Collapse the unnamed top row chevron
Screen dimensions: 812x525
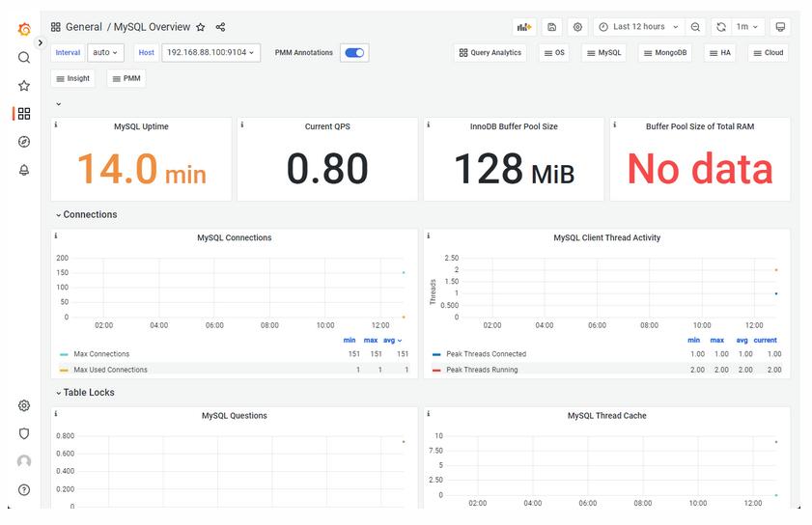[x=59, y=104]
